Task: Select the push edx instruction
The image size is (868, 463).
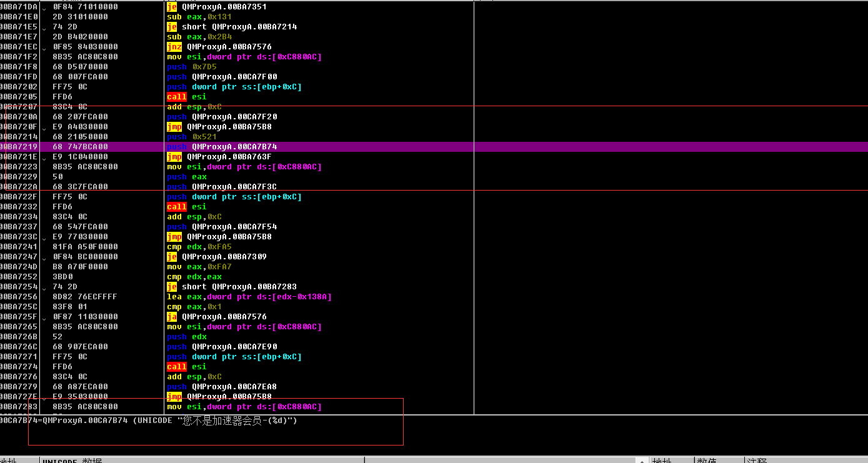Action: (x=187, y=337)
